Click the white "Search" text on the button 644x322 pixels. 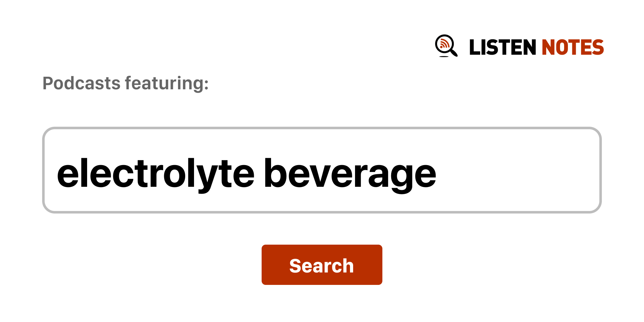[321, 266]
